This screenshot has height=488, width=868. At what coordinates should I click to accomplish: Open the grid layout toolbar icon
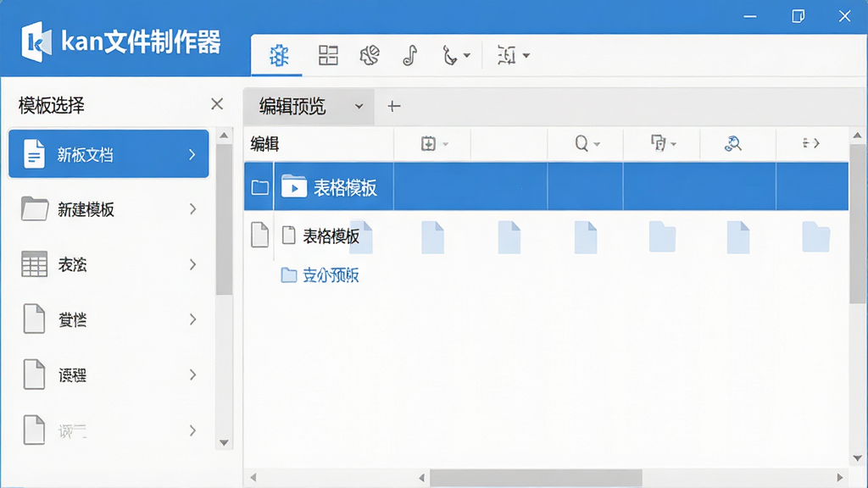(x=328, y=55)
